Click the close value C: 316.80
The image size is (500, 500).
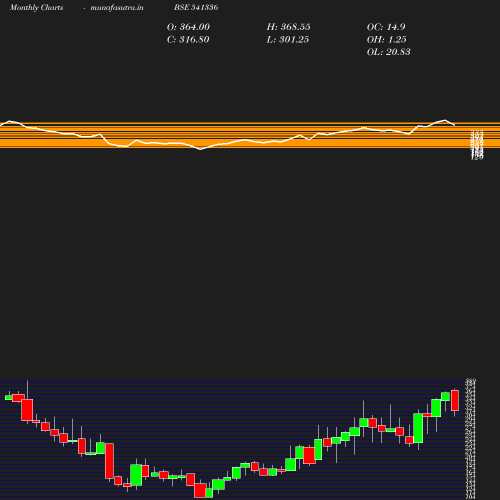pos(188,39)
